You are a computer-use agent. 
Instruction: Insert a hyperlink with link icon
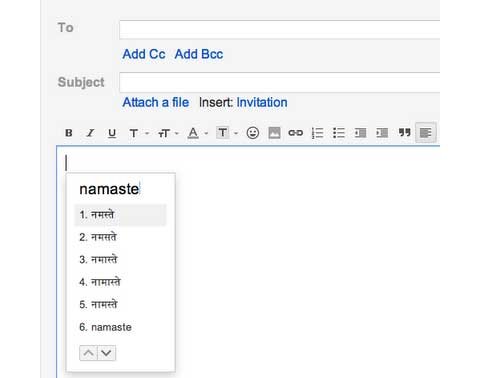[295, 133]
